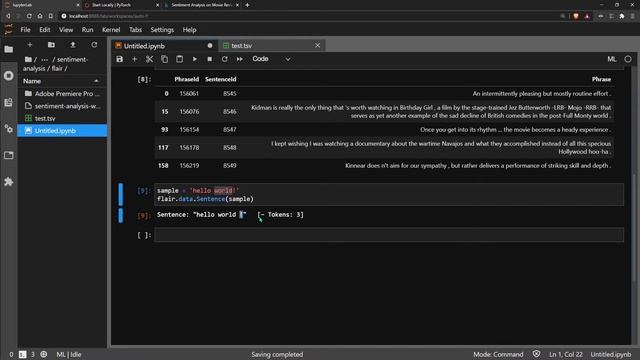The width and height of the screenshot is (640, 360).
Task: Click the New Launcher plus icon
Action: pyautogui.click(x=30, y=45)
